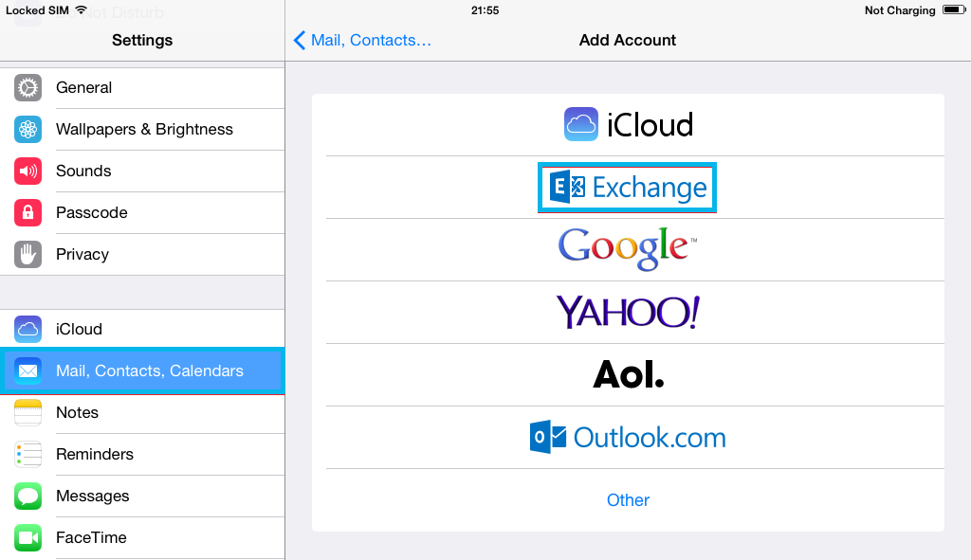Open Wallpapers & Brightness settings
This screenshot has height=560, width=971.
[142, 129]
